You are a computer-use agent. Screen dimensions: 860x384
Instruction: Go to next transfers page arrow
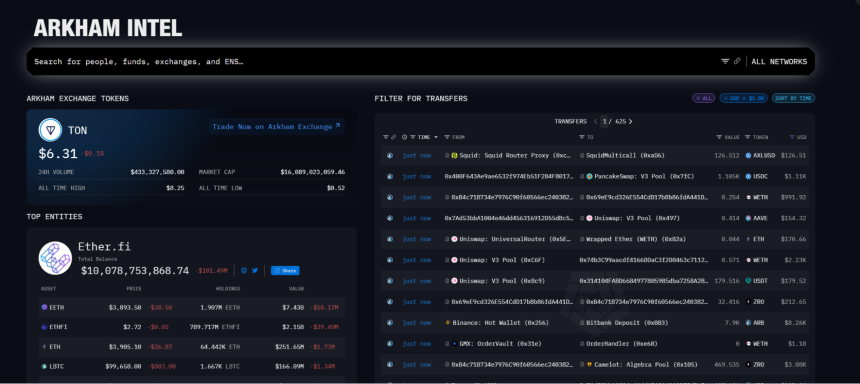(630, 122)
